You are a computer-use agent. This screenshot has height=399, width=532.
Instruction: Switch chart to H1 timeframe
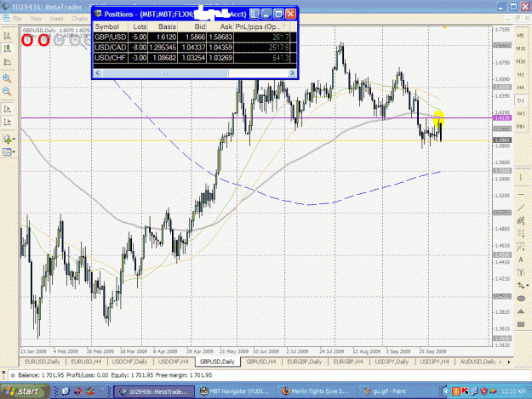(520, 74)
